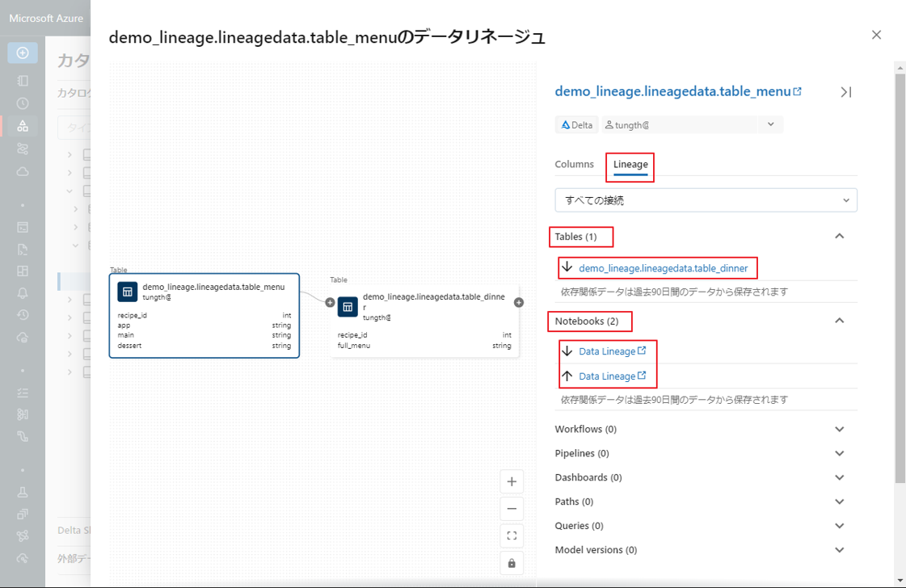Open Query History icon in sidebar
Screen dimensions: 906x588
(x=23, y=315)
